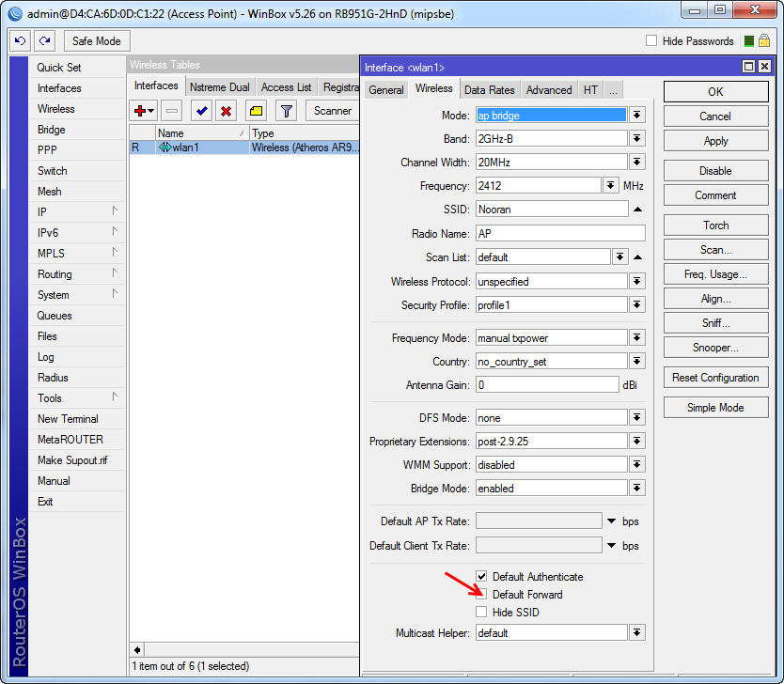Click the Simple Mode button
784x684 pixels.
coord(715,408)
